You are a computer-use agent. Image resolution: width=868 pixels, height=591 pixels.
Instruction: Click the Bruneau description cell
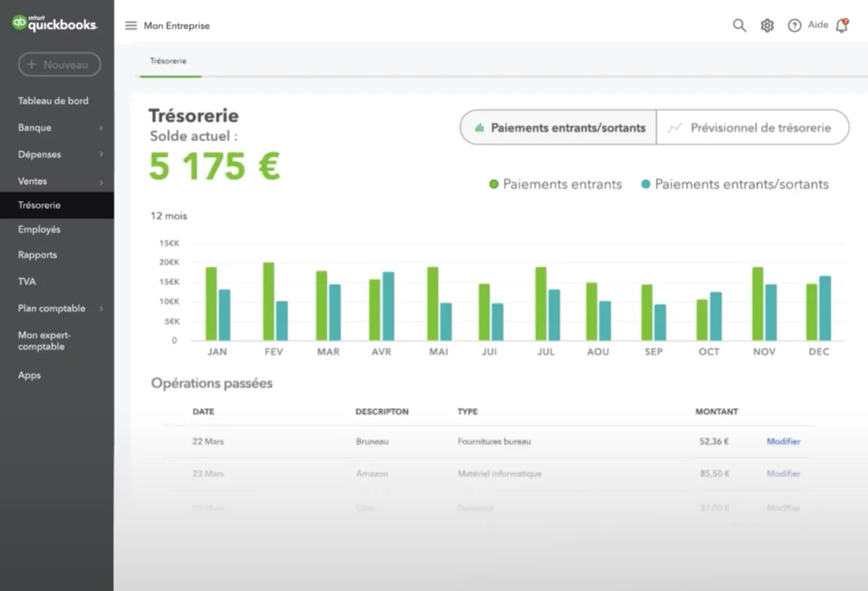[x=372, y=441]
